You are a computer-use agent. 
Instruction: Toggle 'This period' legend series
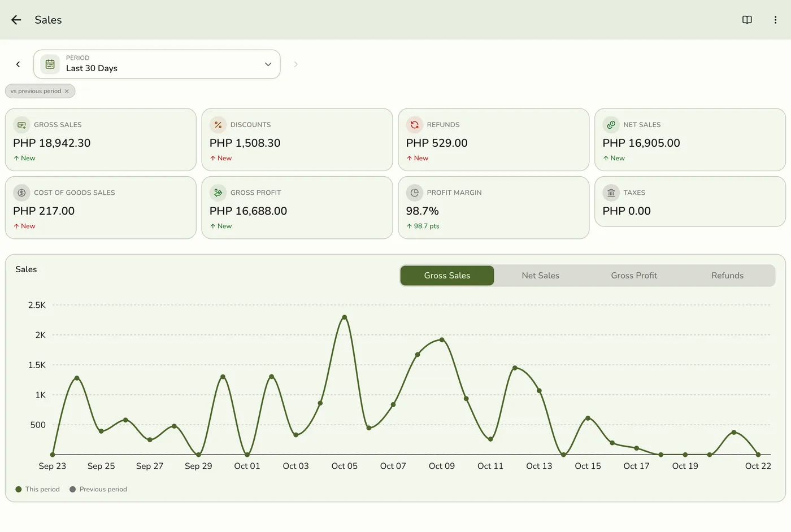click(x=38, y=489)
